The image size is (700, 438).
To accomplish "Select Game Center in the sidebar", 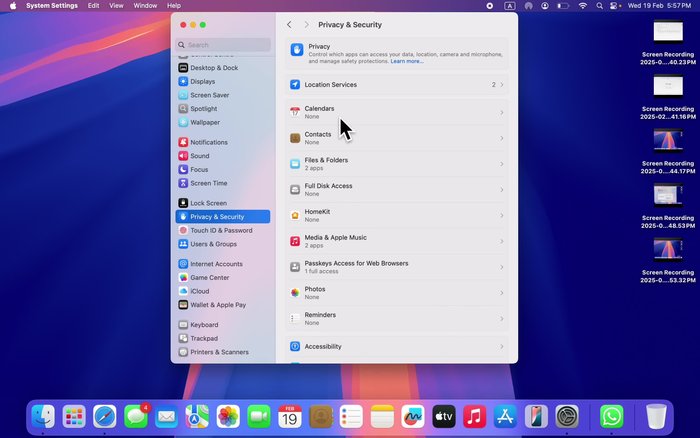I will pyautogui.click(x=209, y=277).
